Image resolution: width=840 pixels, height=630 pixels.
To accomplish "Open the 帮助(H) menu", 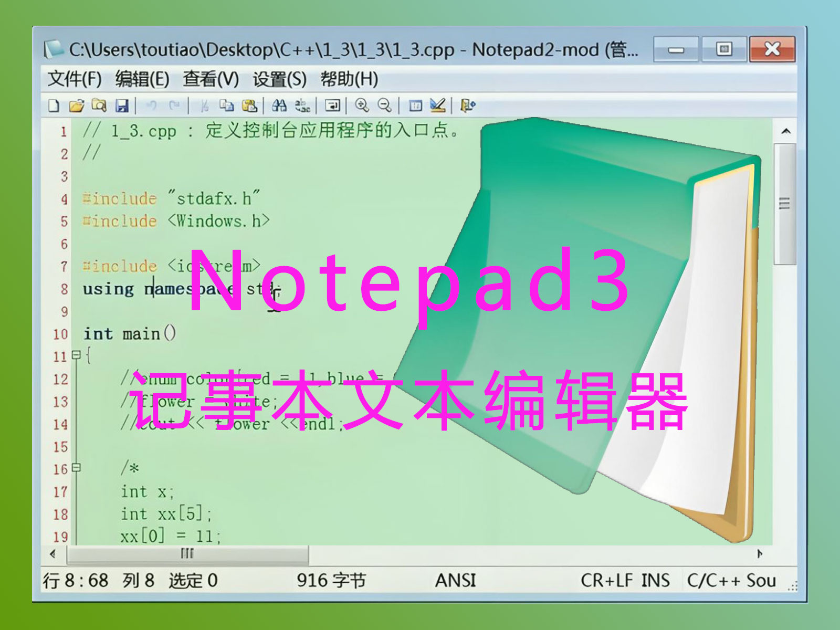I will tap(349, 79).
